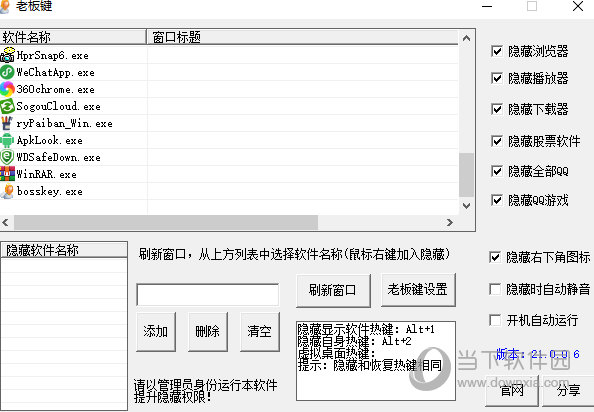Select WeChatApp.exe row text
Viewport: 594px width, 412px height.
(56, 72)
